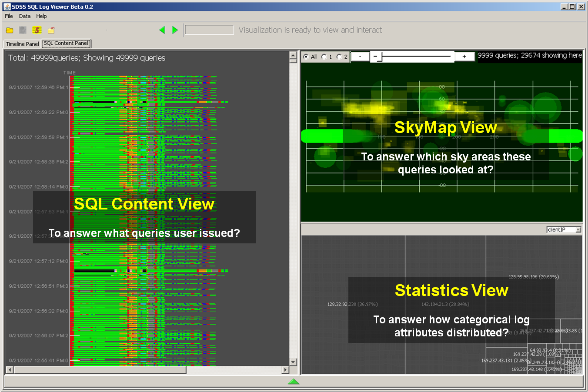The height and width of the screenshot is (392, 588).
Task: Open a log file with the folder icon
Action: pos(10,30)
